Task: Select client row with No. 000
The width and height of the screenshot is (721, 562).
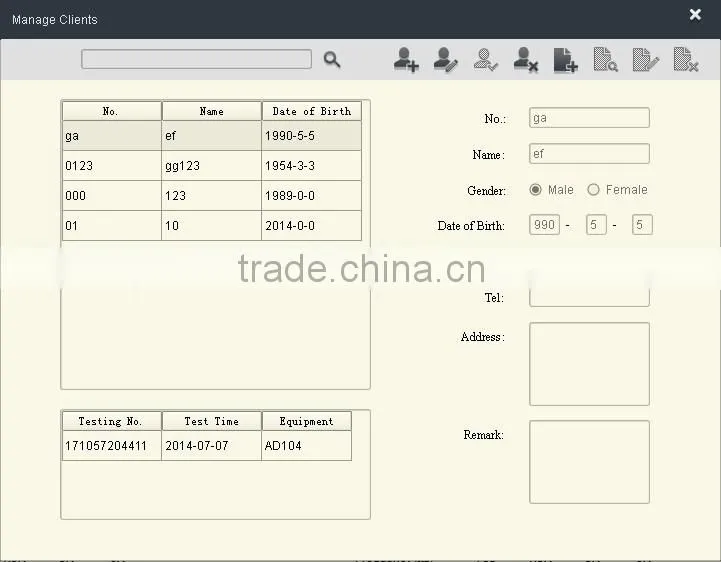Action: pyautogui.click(x=212, y=195)
